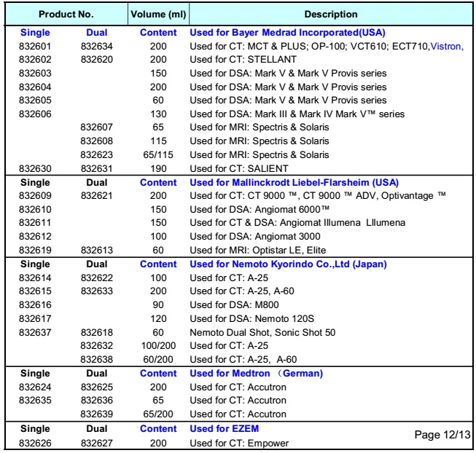
Task: Click product number 832630
Action: click(35, 168)
